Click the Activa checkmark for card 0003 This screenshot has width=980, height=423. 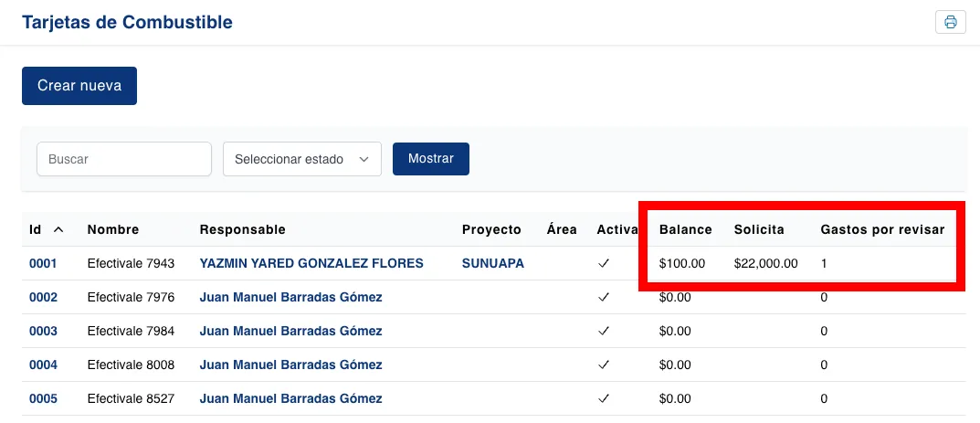click(x=603, y=331)
